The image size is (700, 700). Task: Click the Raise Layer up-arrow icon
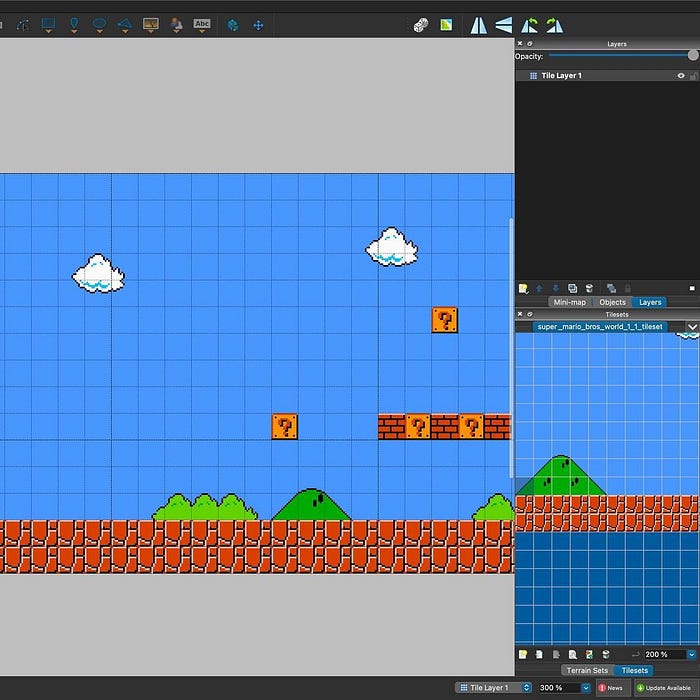(x=540, y=288)
